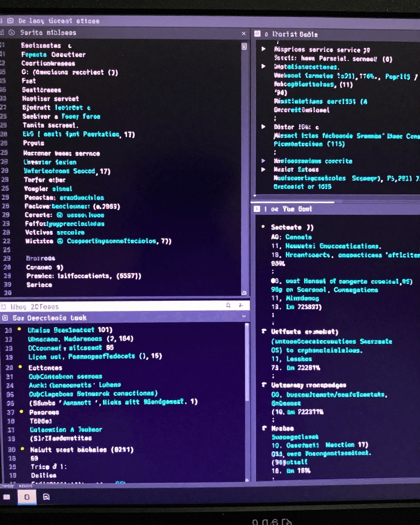Expand the "Misprioes service service" node
This screenshot has width=420, height=525.
coord(264,49)
